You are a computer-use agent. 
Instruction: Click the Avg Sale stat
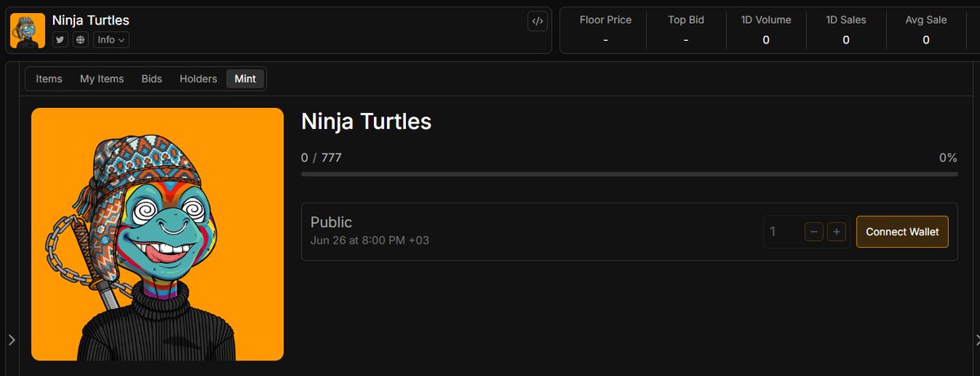[x=926, y=29]
